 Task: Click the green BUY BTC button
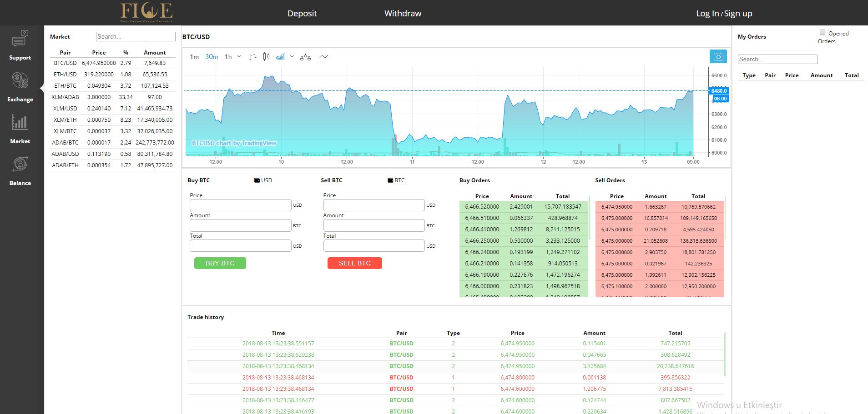(220, 263)
